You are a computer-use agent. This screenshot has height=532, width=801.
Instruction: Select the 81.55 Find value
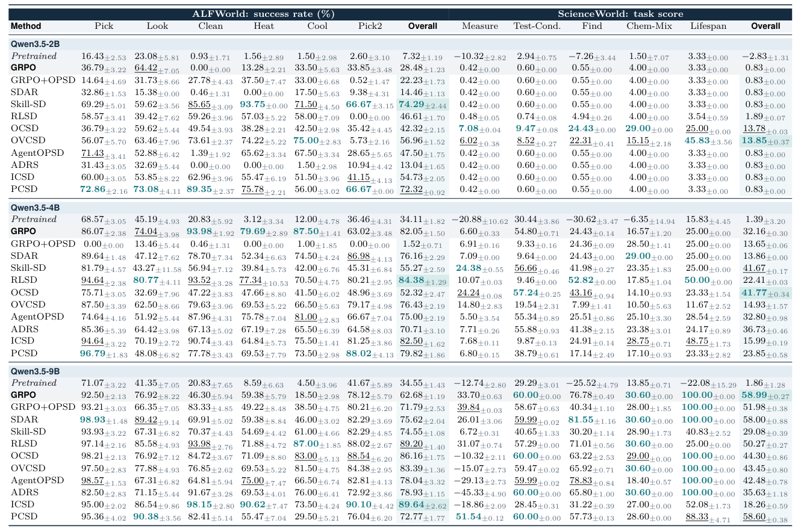coord(592,419)
